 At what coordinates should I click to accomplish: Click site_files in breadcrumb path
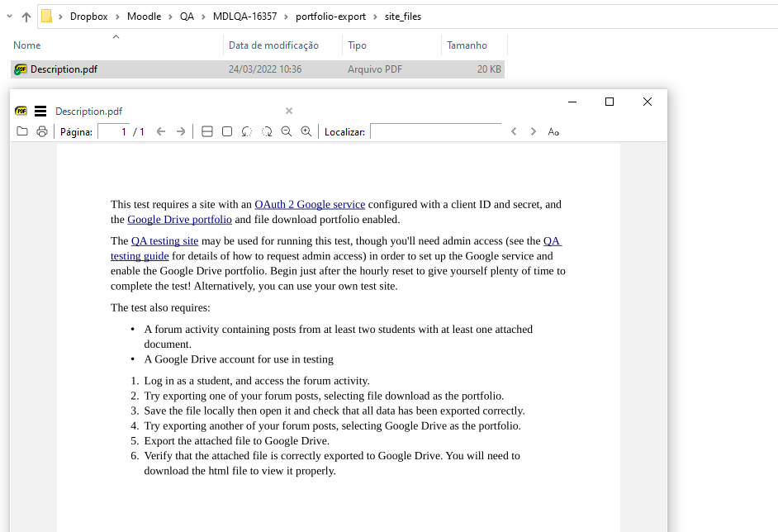tap(403, 17)
